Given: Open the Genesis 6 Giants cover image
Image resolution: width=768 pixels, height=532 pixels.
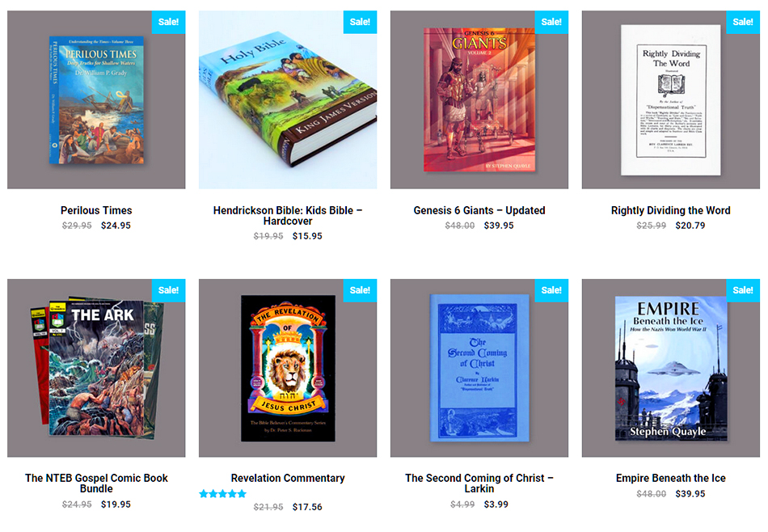Looking at the screenshot, I should pos(479,100).
